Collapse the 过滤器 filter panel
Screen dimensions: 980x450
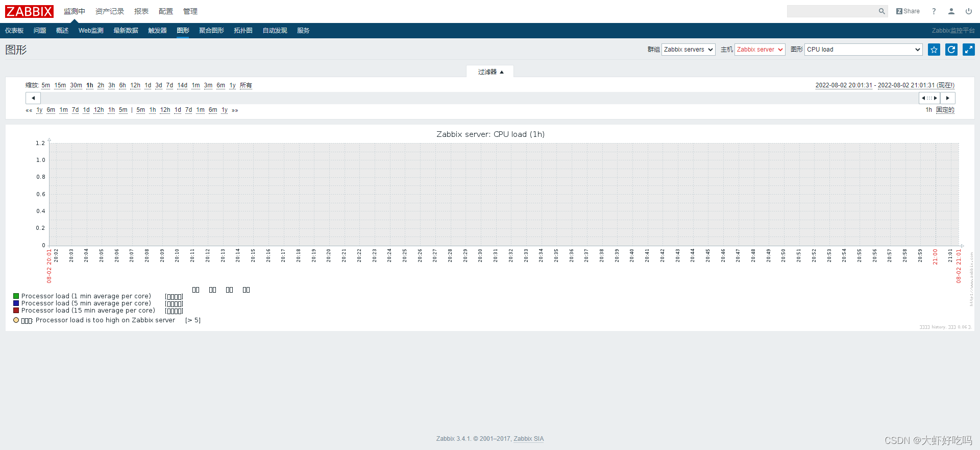[490, 72]
